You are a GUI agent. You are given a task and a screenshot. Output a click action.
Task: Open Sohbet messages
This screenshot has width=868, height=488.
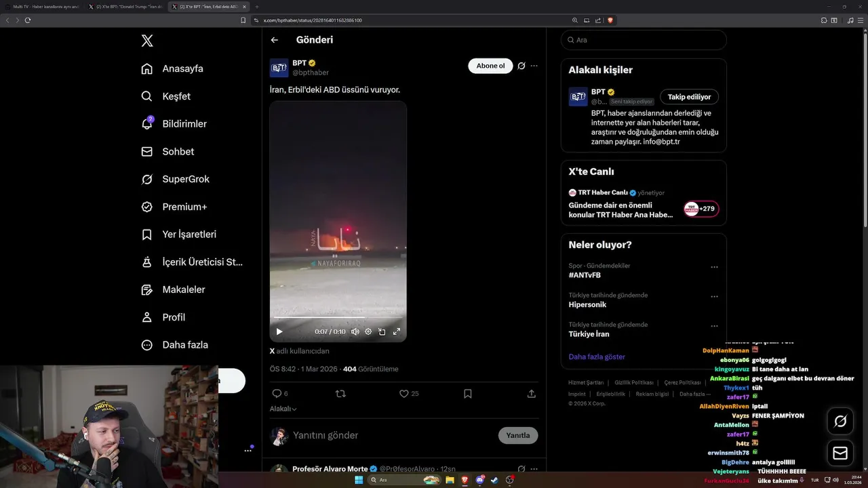click(167, 152)
